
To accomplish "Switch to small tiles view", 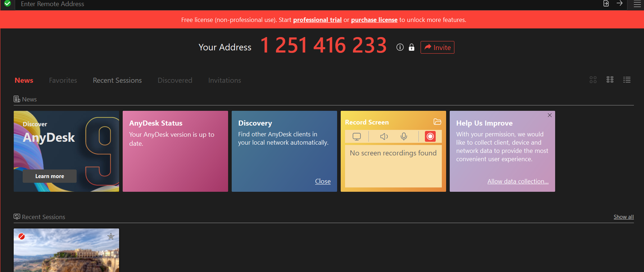I will pos(610,80).
